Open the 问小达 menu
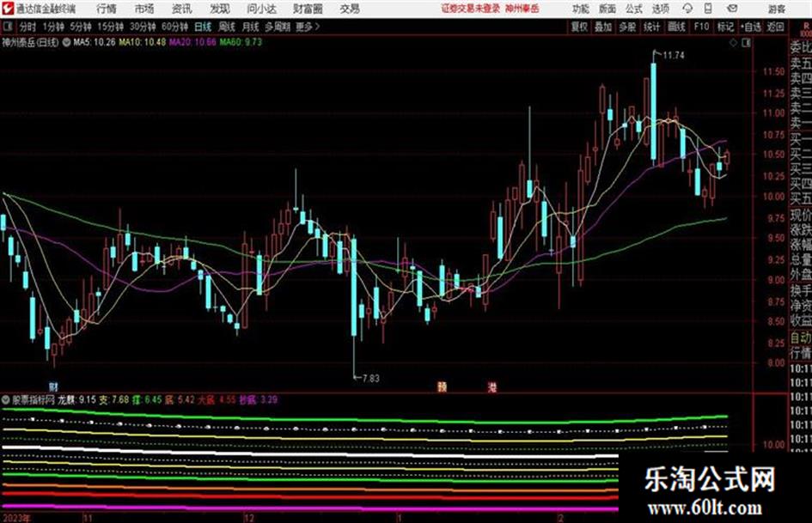This screenshot has width=812, height=523. pos(261,9)
